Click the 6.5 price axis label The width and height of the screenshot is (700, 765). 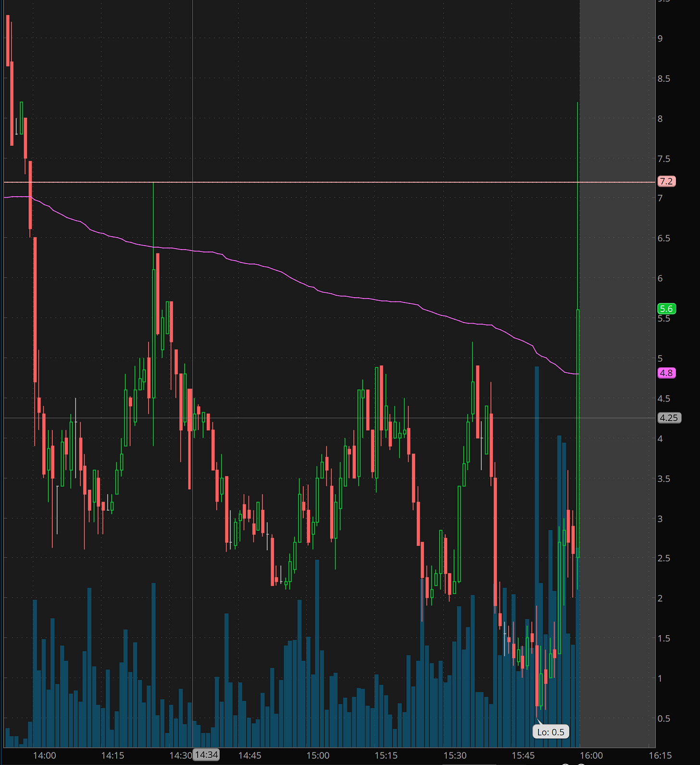pyautogui.click(x=663, y=238)
